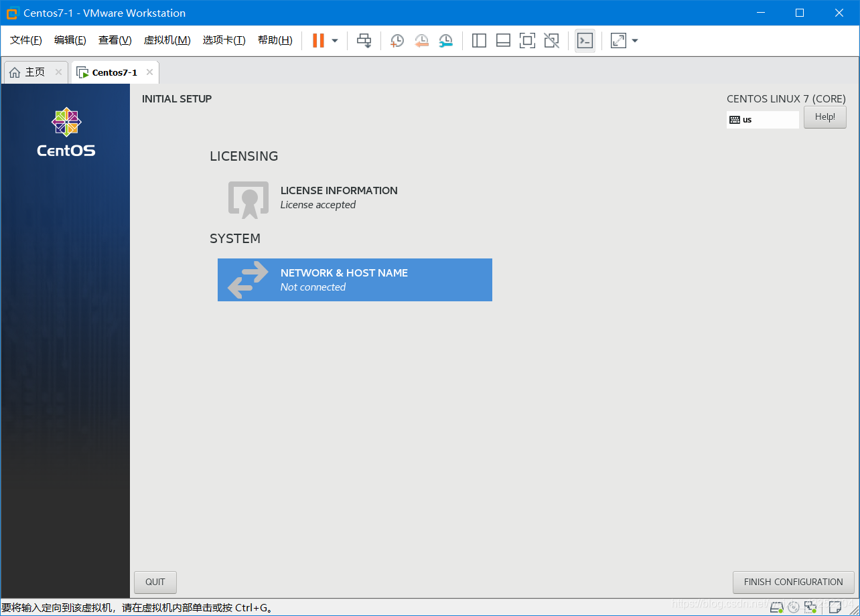Click the CentOS logo in sidebar
Viewport: 860px width, 616px height.
tap(66, 133)
